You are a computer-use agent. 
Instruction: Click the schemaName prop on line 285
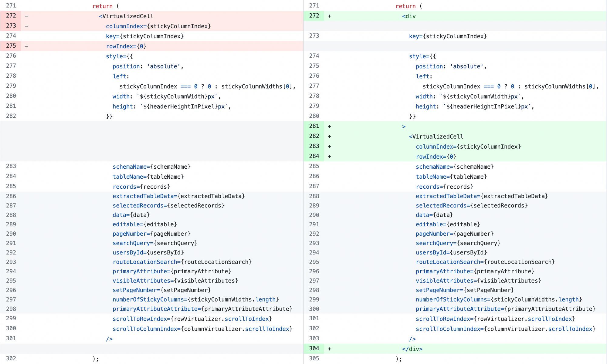pos(454,167)
